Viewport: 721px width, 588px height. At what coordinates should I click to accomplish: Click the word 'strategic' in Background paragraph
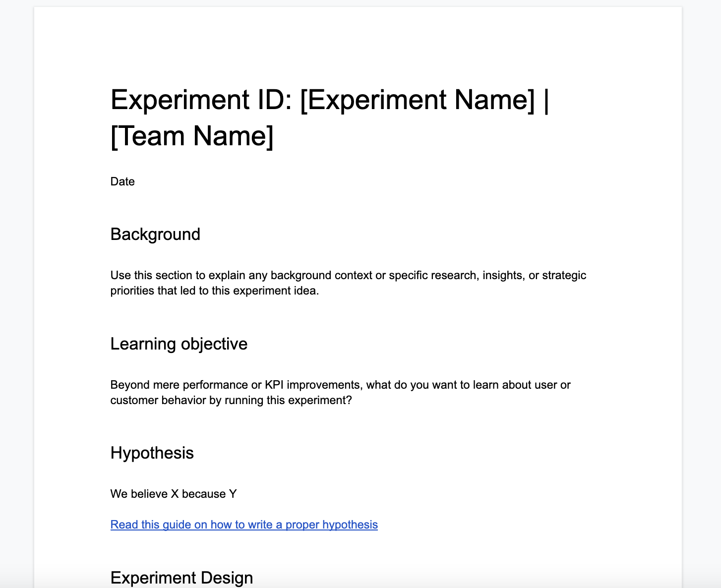click(x=564, y=275)
